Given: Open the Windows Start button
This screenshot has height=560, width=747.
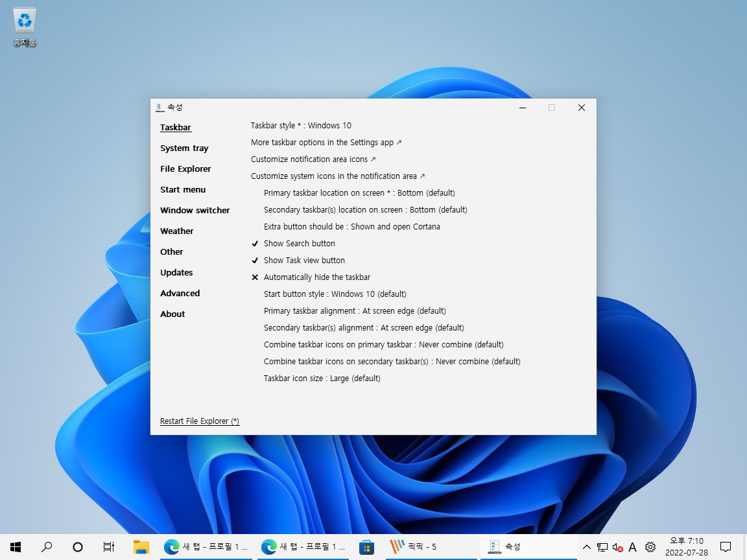Looking at the screenshot, I should pyautogui.click(x=16, y=547).
